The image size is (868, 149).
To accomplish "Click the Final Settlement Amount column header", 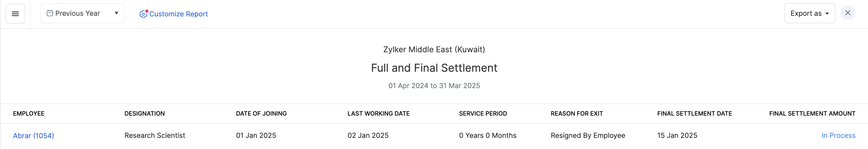I will [812, 114].
